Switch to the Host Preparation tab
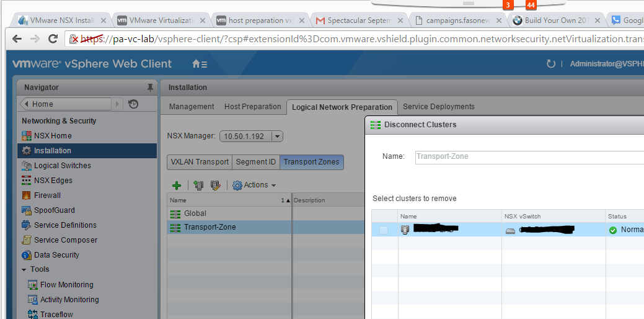This screenshot has height=319, width=644. [253, 107]
